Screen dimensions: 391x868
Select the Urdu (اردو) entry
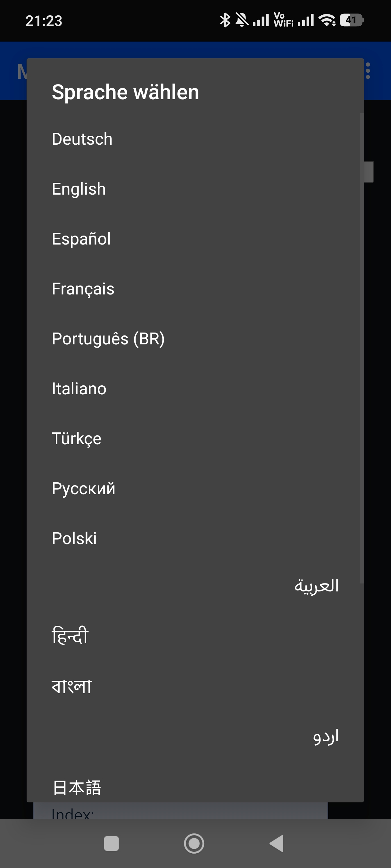tap(326, 736)
